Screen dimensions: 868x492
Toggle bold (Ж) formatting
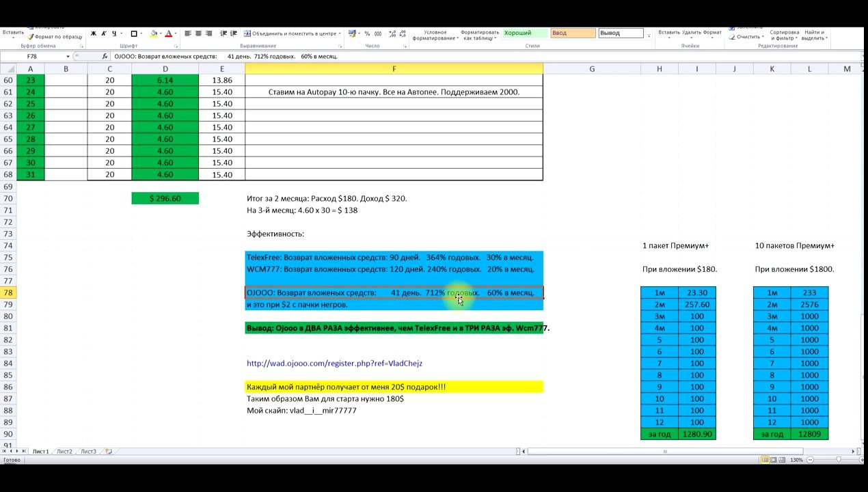click(93, 33)
